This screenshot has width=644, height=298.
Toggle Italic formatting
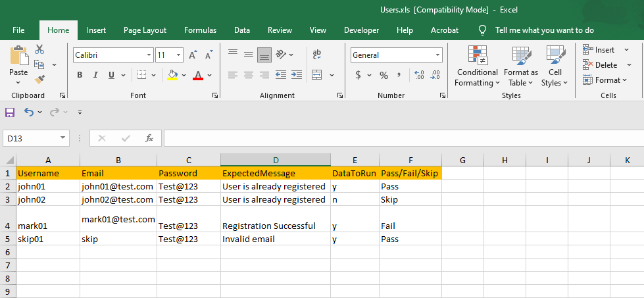pos(95,75)
